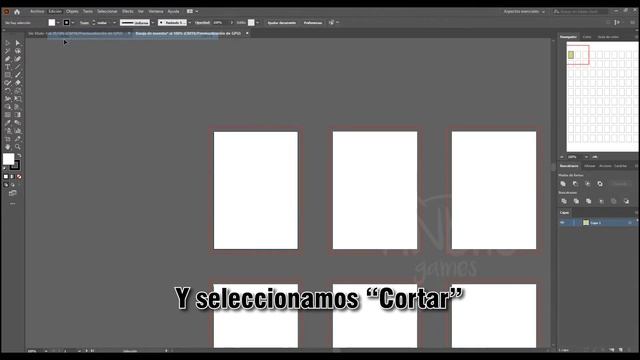Open the Ayuda menu
The width and height of the screenshot is (640, 360).
173,11
